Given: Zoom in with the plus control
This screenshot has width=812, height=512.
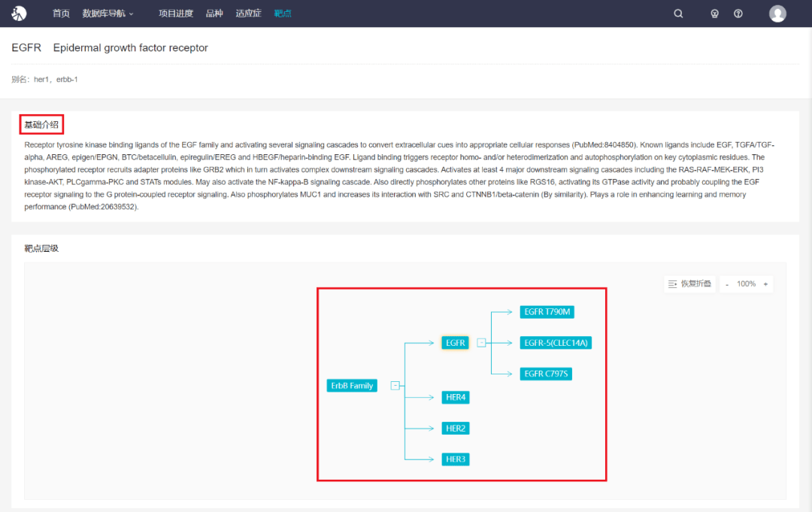Looking at the screenshot, I should coord(765,284).
